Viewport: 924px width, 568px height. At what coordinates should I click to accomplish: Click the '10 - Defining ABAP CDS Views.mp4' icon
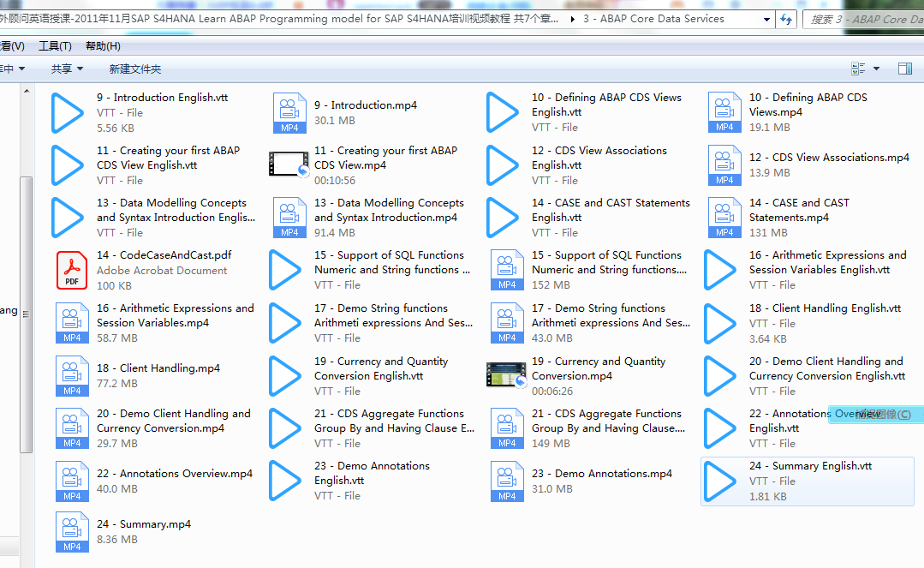[724, 112]
